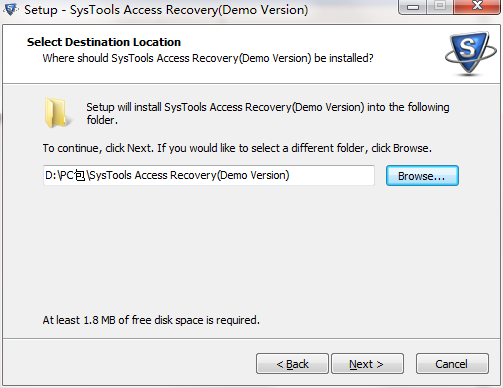Screen dimensions: 503x388
Task: Click the 'To continue, click Next' instruction
Action: (98, 148)
